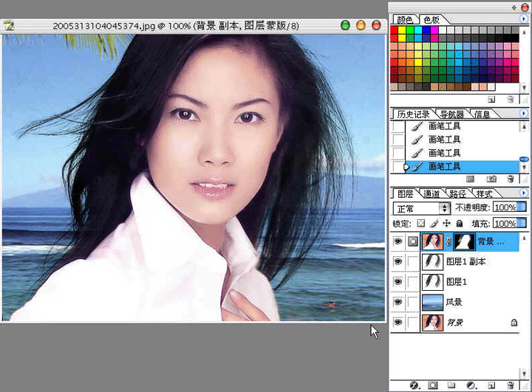The image size is (532, 392).
Task: Hide the 背景 副本 top layer
Action: coord(398,241)
